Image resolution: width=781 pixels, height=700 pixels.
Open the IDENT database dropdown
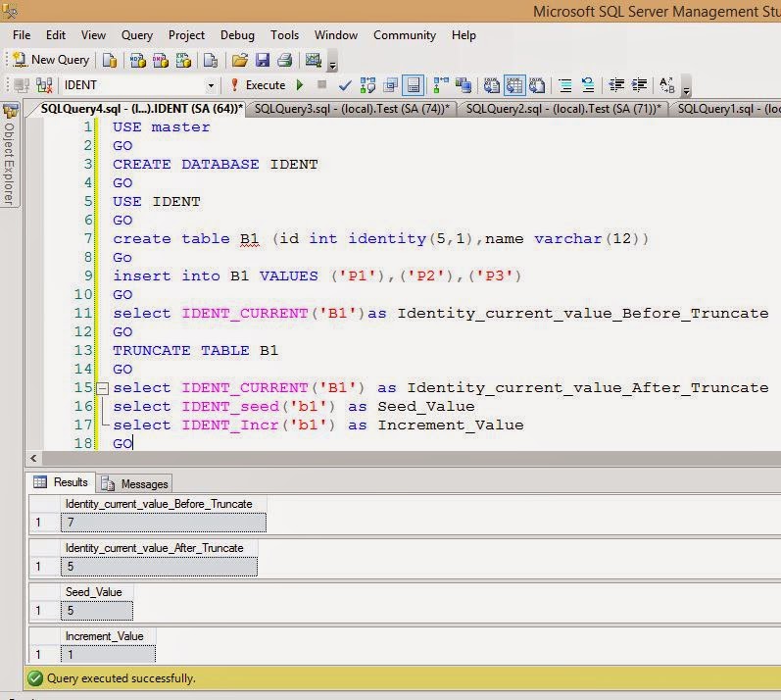pyautogui.click(x=211, y=85)
